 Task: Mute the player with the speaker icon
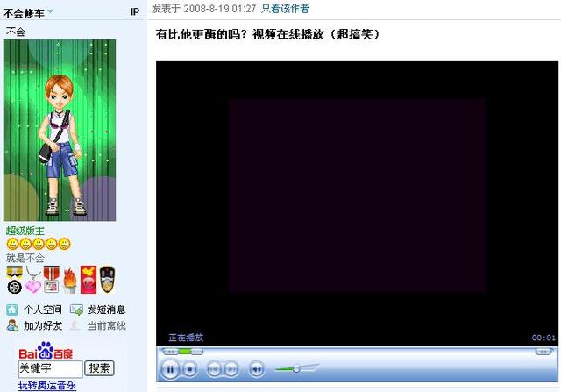[x=256, y=369]
